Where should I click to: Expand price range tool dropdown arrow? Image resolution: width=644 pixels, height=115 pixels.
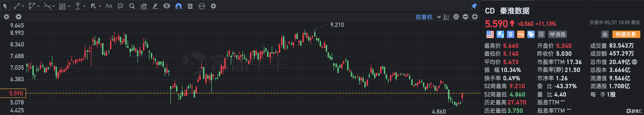(84, 6)
